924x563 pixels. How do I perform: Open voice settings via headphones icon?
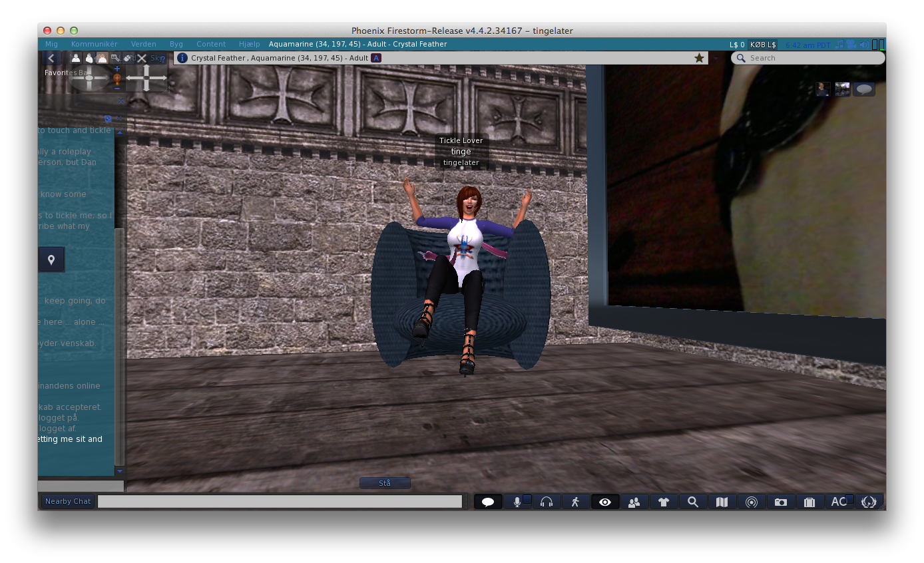click(547, 502)
